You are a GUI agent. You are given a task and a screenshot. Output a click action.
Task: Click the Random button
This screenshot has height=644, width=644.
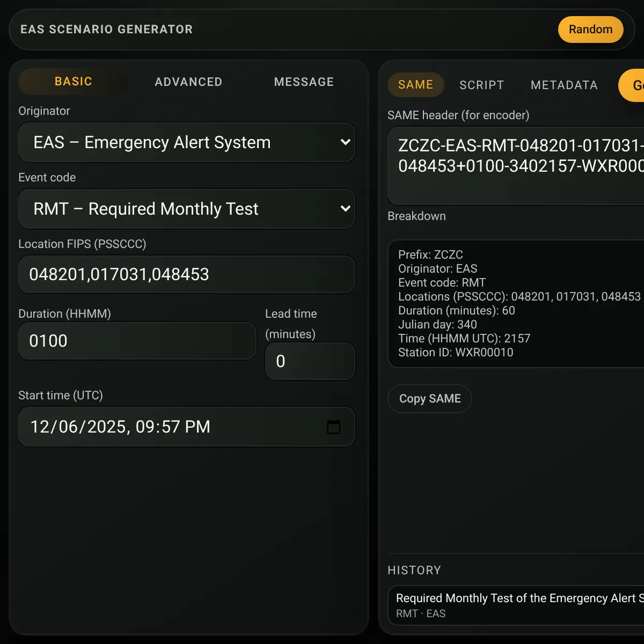coord(590,30)
